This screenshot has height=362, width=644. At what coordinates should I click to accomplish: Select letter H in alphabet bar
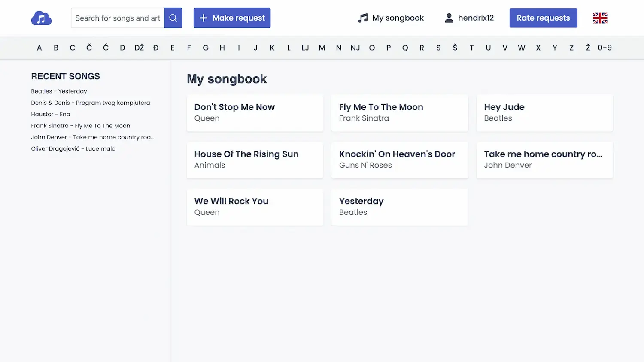[222, 48]
